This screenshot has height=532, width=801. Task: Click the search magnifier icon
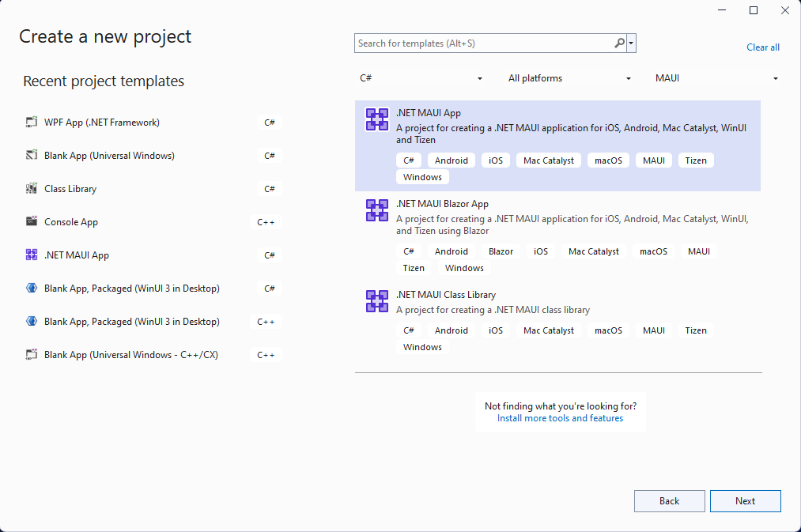point(619,43)
